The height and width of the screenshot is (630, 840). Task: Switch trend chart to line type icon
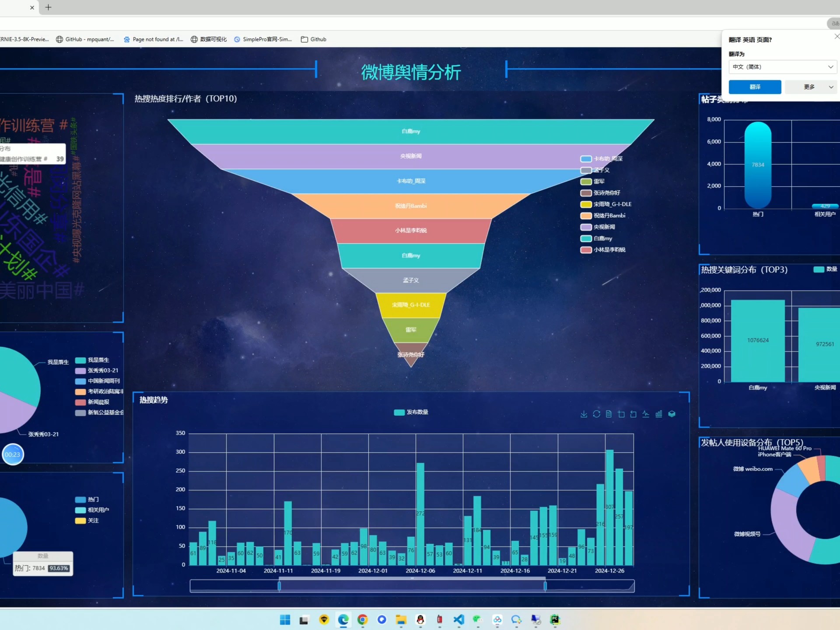[646, 414]
